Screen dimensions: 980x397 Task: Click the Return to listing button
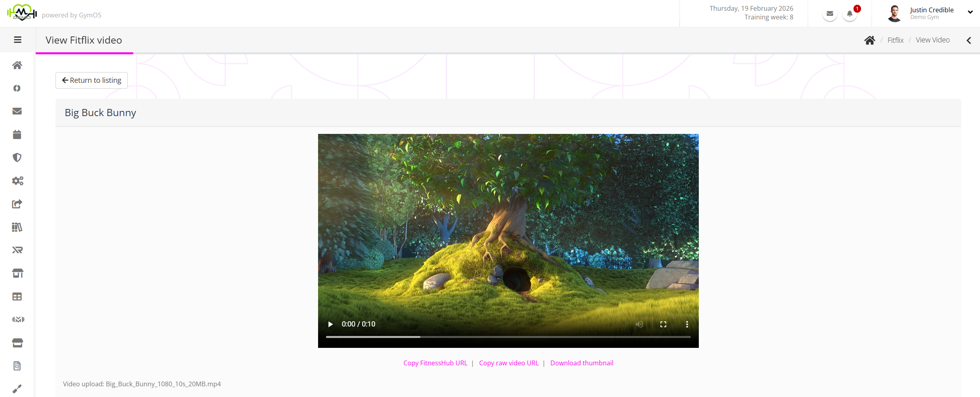point(92,80)
